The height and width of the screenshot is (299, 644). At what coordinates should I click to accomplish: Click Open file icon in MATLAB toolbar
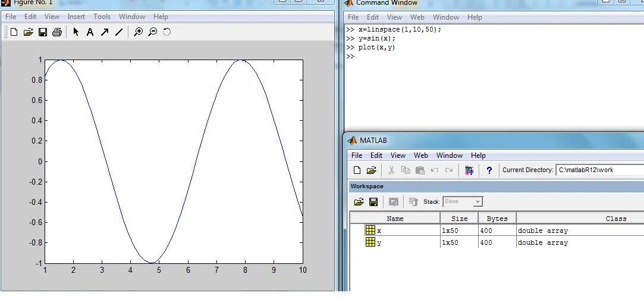(x=371, y=170)
